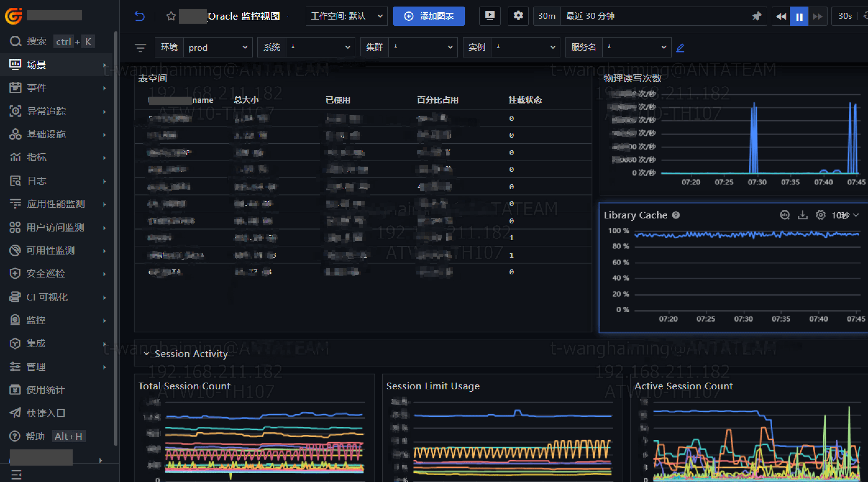868x482 pixels.
Task: Open Library Cache chart settings gear
Action: [x=820, y=215]
